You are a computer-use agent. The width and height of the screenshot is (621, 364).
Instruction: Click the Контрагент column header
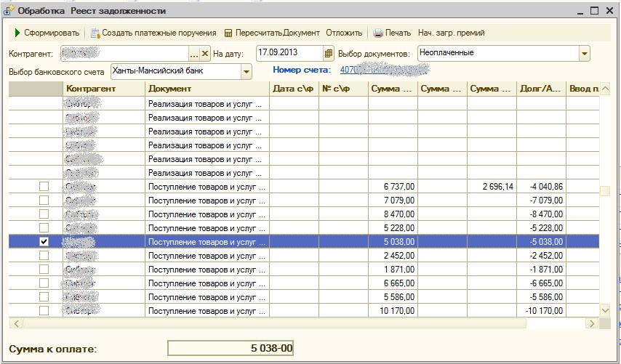tap(104, 89)
